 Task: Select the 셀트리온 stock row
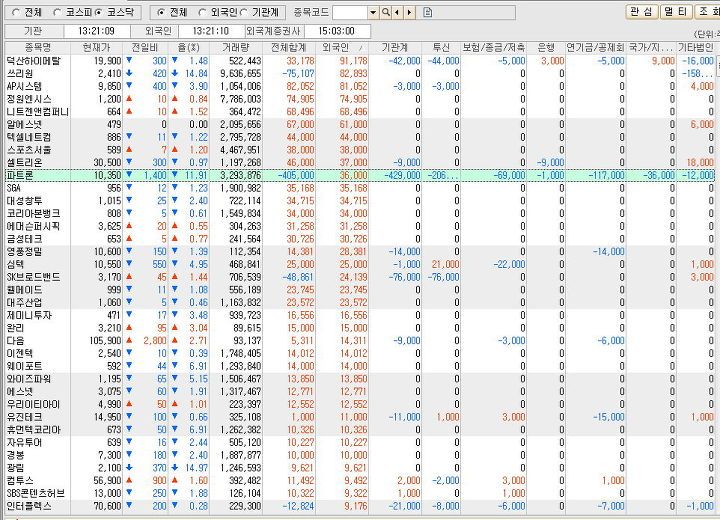[360, 163]
